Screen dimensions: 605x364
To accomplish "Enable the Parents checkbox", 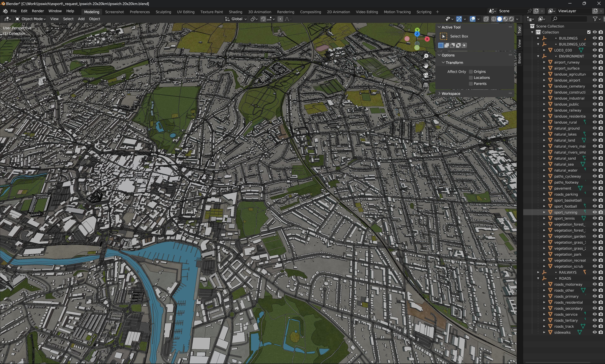I will point(471,84).
